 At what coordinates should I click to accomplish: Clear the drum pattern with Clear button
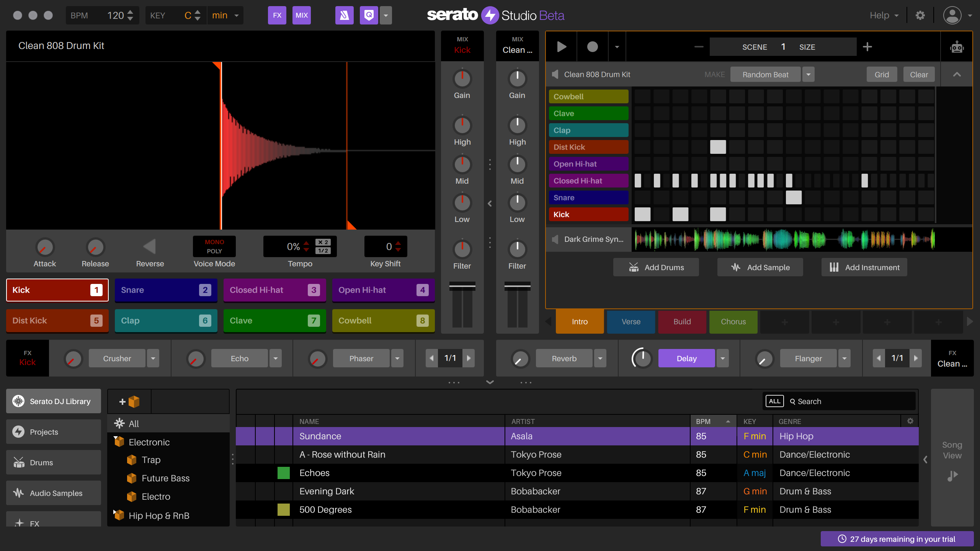pos(919,74)
